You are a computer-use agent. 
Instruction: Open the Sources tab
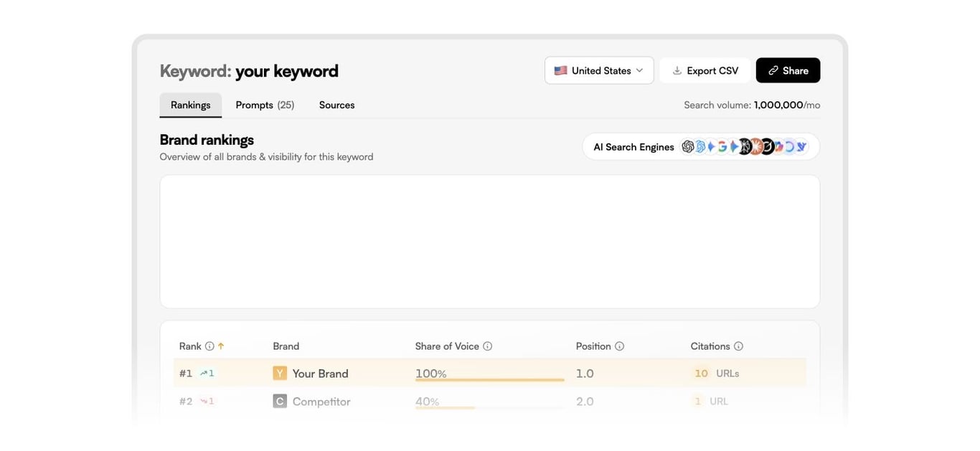(x=336, y=105)
